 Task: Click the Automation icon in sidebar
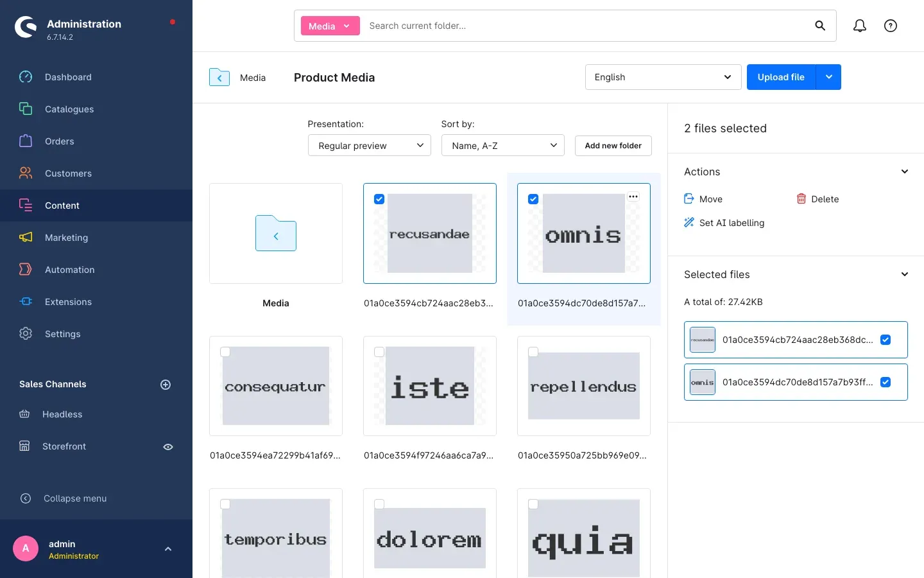pyautogui.click(x=26, y=270)
